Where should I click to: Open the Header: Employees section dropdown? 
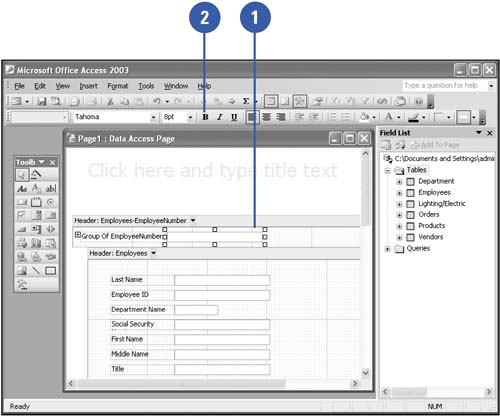pos(153,253)
